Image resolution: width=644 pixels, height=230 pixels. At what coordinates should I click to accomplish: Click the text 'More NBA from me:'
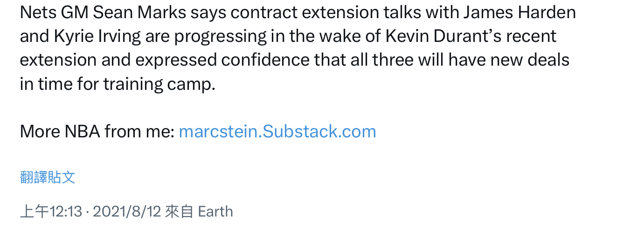[x=97, y=132]
